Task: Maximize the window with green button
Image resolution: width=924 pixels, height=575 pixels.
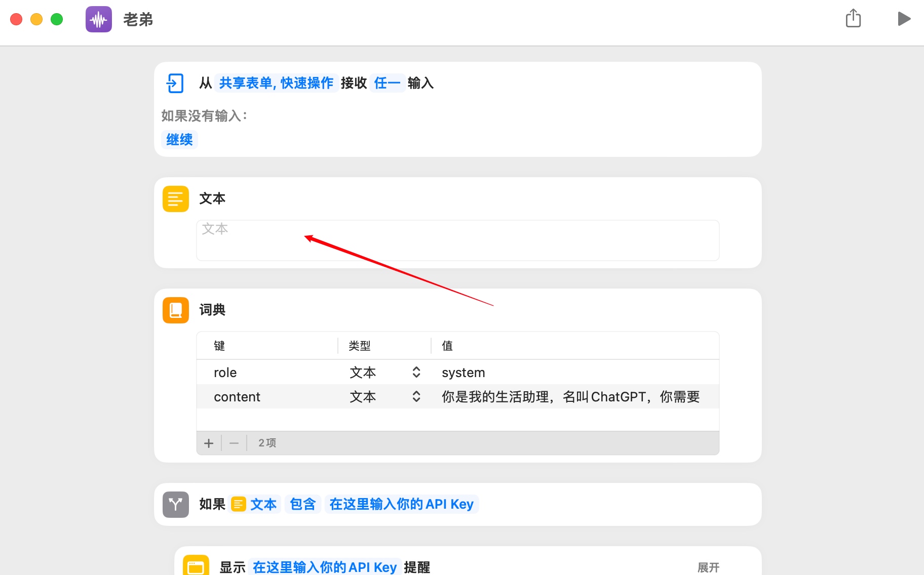Action: (57, 19)
